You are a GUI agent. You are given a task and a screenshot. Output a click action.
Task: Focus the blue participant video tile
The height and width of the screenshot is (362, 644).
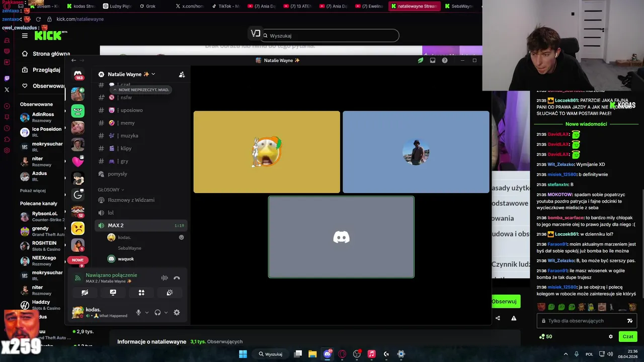[416, 152]
